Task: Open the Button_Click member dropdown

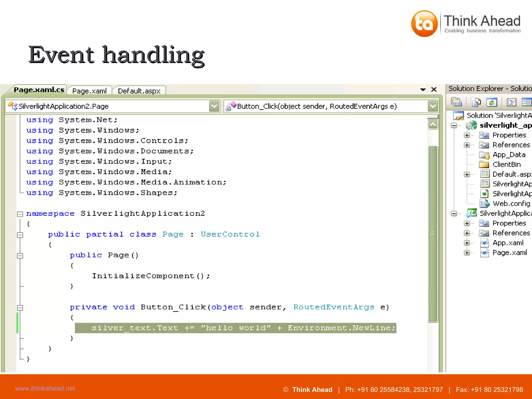Action: (433, 106)
